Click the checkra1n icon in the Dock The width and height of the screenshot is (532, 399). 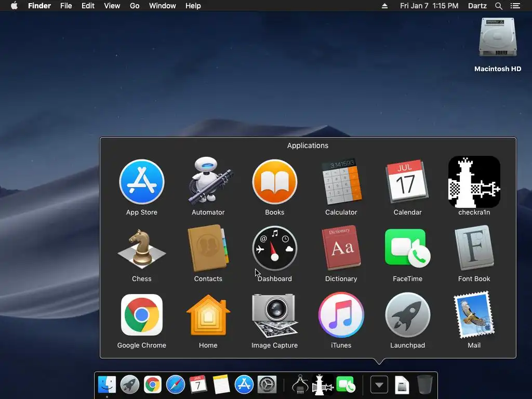point(323,385)
